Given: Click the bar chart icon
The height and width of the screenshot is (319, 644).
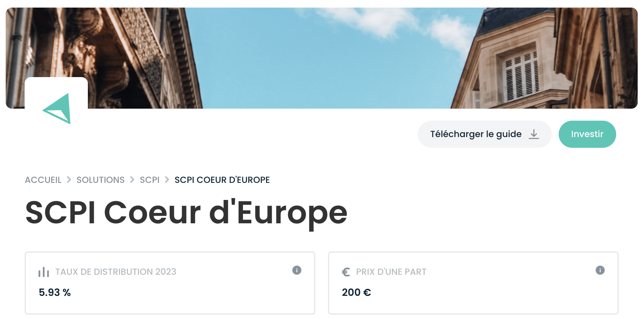Looking at the screenshot, I should point(44,272).
